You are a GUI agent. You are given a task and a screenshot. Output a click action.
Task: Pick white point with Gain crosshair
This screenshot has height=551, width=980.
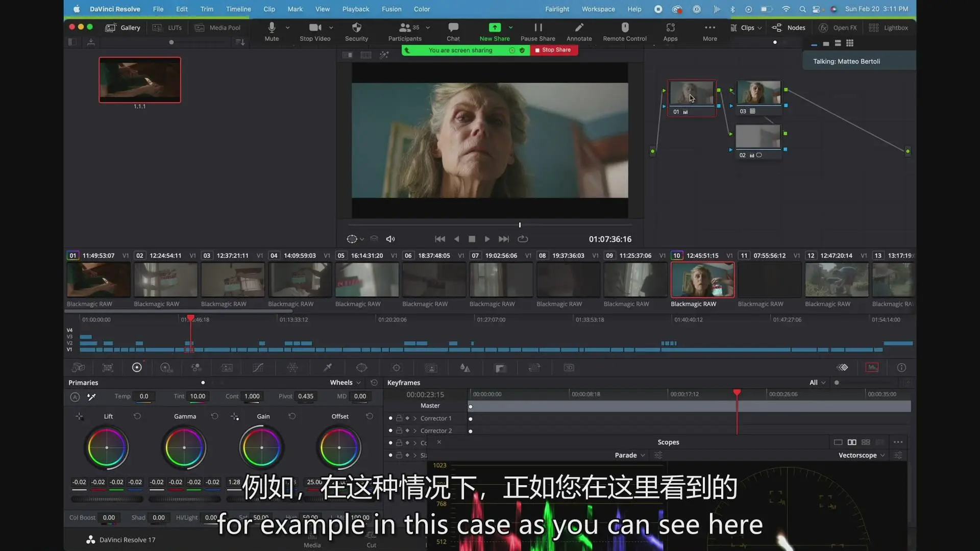[x=234, y=416]
